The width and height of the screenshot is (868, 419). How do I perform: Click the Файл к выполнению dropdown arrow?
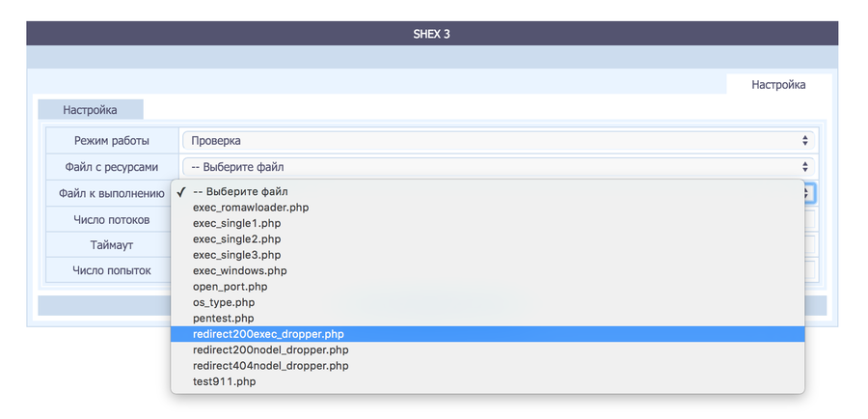click(807, 193)
